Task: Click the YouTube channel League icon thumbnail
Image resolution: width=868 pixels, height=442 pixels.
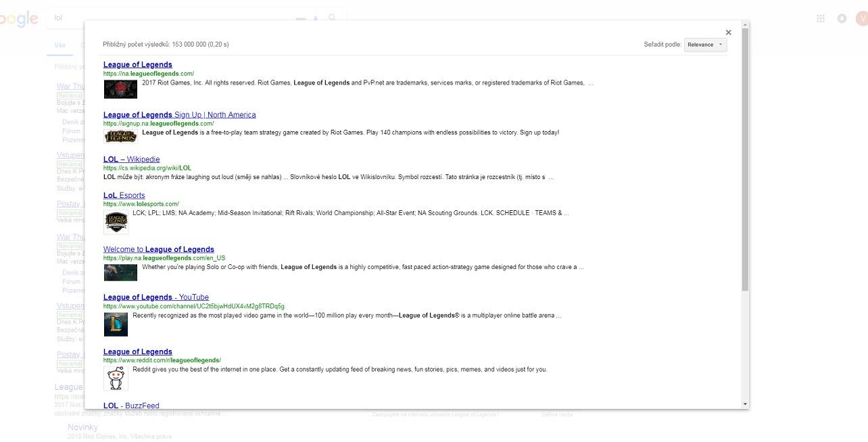Action: [116, 324]
